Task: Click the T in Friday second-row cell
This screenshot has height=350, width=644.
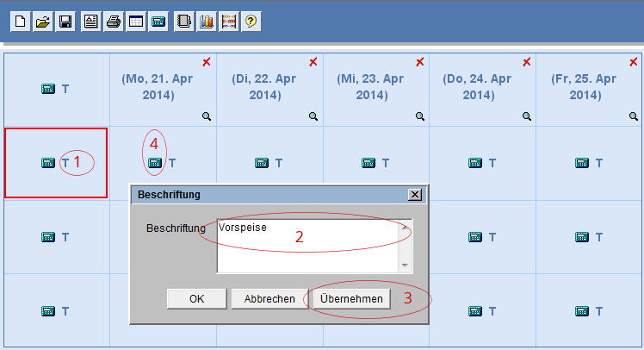Action: pyautogui.click(x=599, y=237)
